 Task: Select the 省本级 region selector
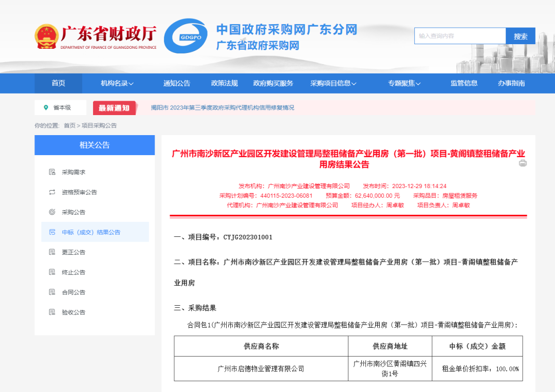(61, 107)
